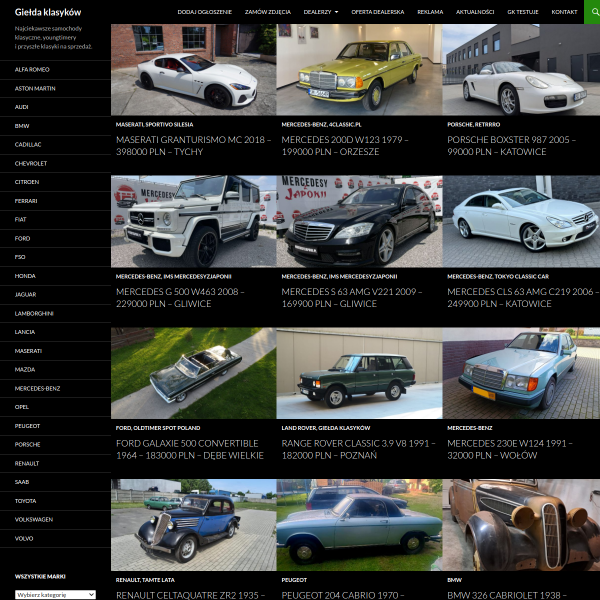The height and width of the screenshot is (600, 600).
Task: Open the blue Mercedes 230E photo
Action: point(521,373)
